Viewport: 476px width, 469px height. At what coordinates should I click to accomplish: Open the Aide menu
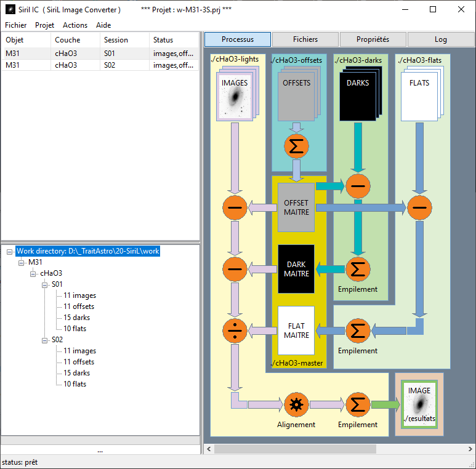tap(103, 25)
